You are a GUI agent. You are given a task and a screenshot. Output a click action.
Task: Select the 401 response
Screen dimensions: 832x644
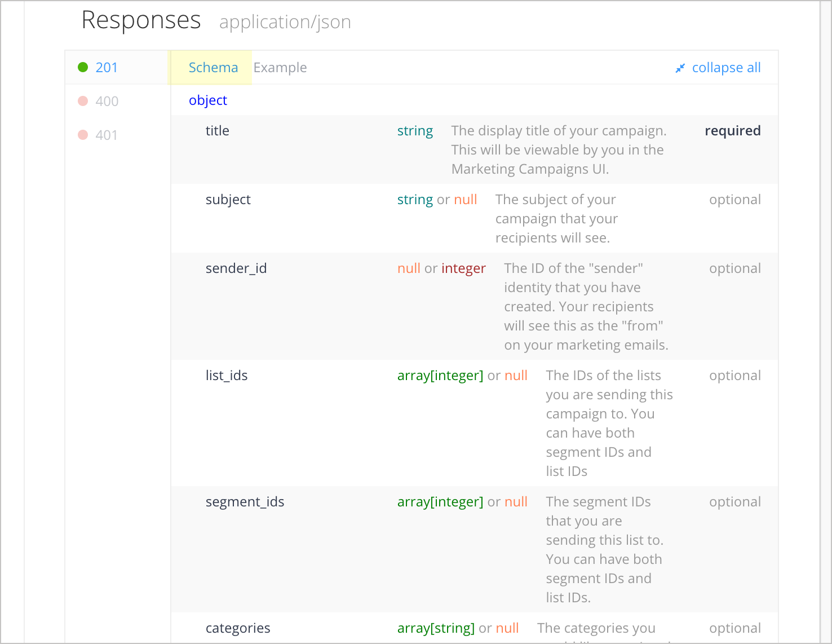pyautogui.click(x=106, y=134)
